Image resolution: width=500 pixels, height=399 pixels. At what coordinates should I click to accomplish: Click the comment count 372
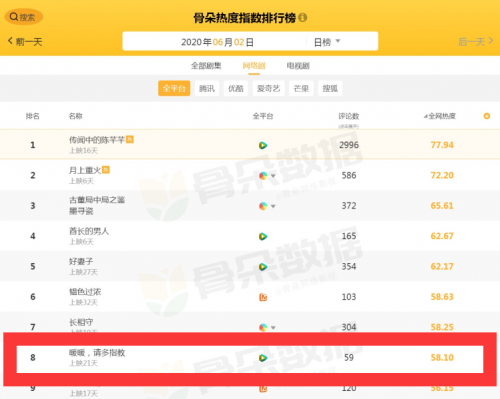pyautogui.click(x=349, y=205)
